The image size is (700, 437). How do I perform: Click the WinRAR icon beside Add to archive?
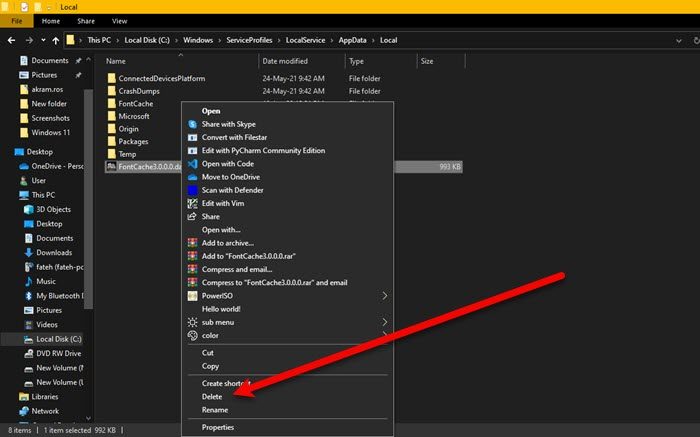(193, 243)
